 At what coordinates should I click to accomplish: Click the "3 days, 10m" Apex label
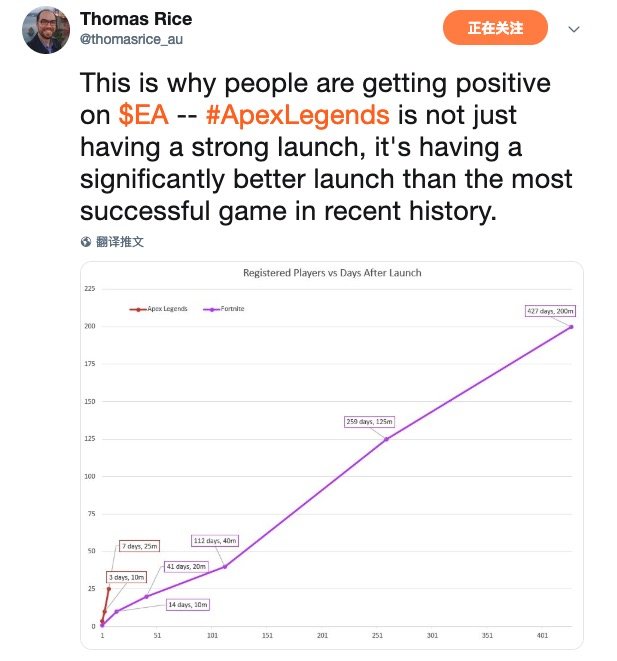tap(127, 577)
